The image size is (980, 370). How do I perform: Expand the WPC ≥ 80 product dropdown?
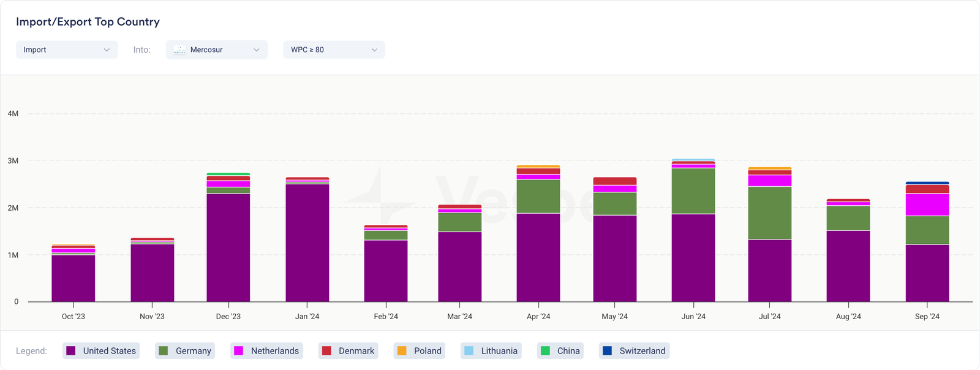coord(334,50)
